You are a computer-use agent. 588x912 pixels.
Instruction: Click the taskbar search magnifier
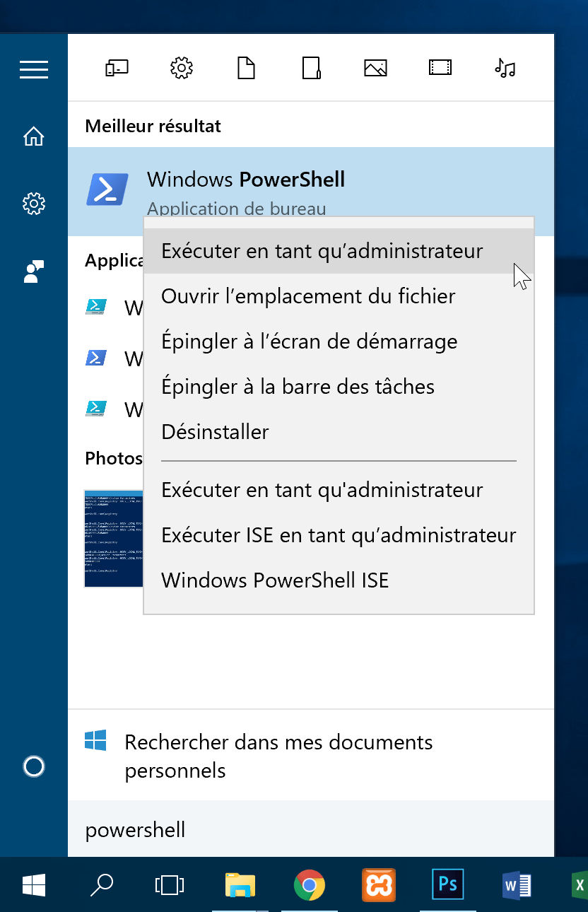tap(102, 884)
